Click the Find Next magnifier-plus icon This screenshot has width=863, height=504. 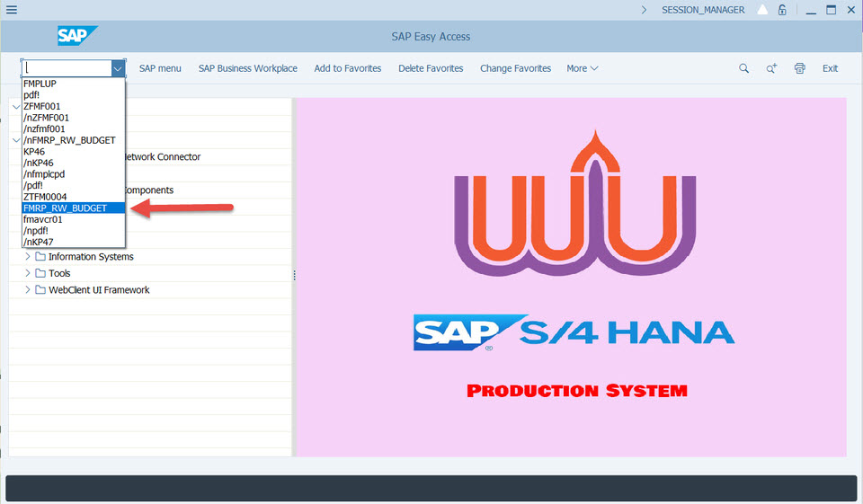pyautogui.click(x=771, y=68)
